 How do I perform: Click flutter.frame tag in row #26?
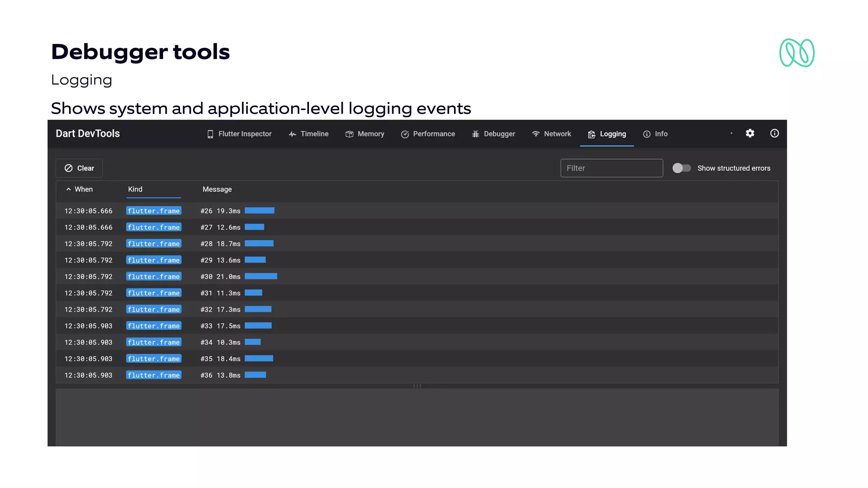[x=154, y=211]
